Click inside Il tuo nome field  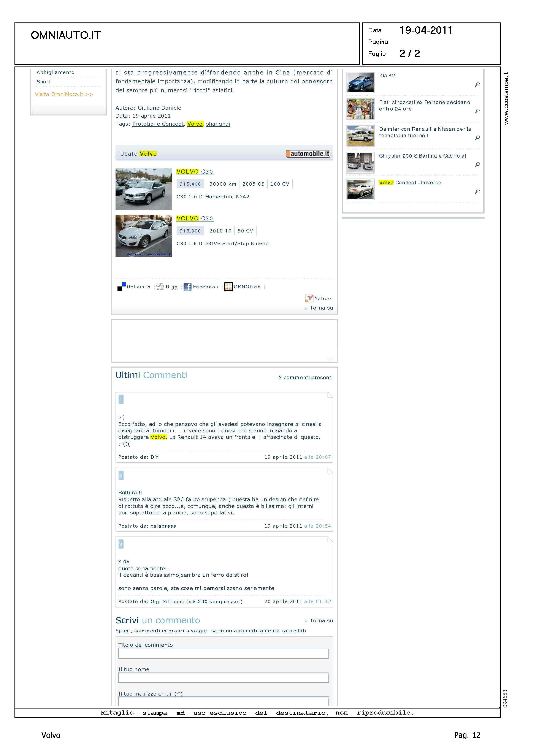[223, 677]
